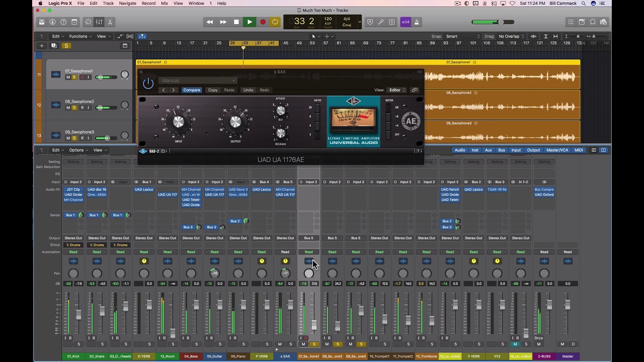Bypass the 1176AE plug-in with power button
This screenshot has width=644, height=362.
(148, 83)
